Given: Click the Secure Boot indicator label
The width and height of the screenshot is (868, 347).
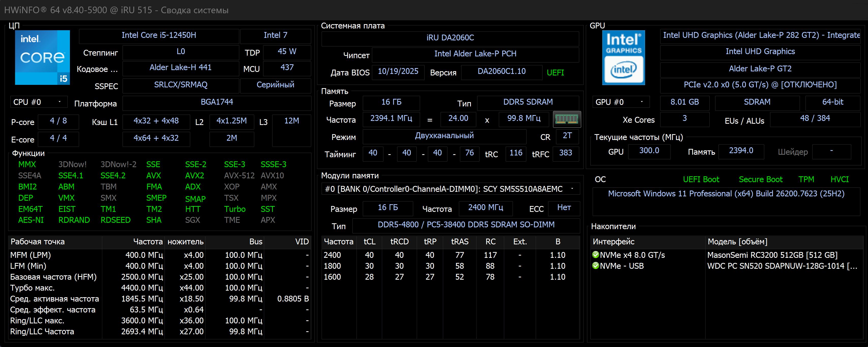Looking at the screenshot, I should pos(760,179).
